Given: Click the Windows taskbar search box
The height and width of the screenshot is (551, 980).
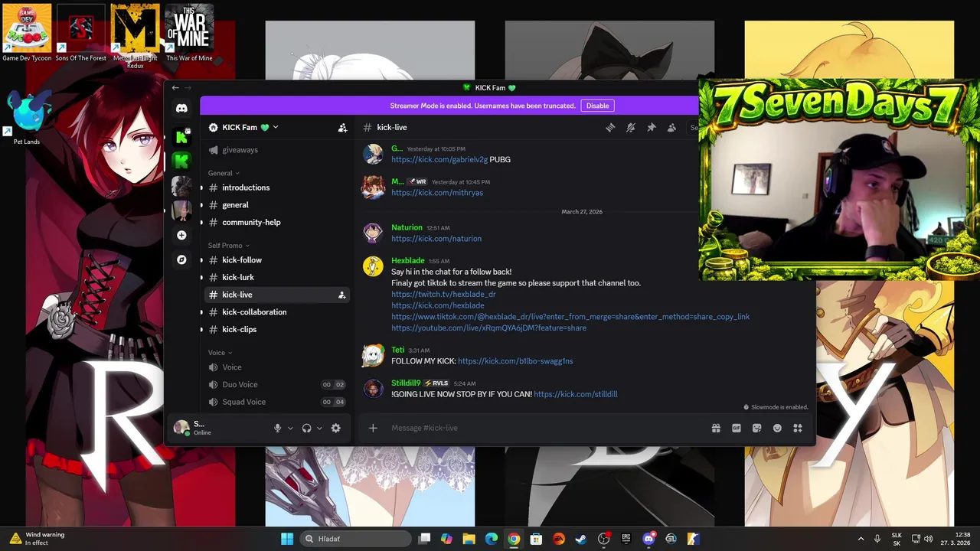Looking at the screenshot, I should click(356, 539).
